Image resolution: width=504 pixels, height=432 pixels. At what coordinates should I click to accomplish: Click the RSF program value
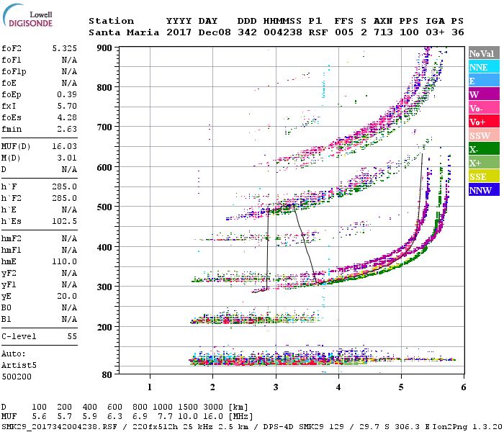pos(318,32)
